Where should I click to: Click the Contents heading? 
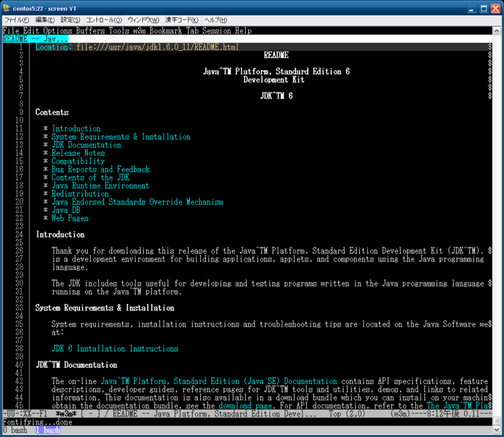coord(52,113)
